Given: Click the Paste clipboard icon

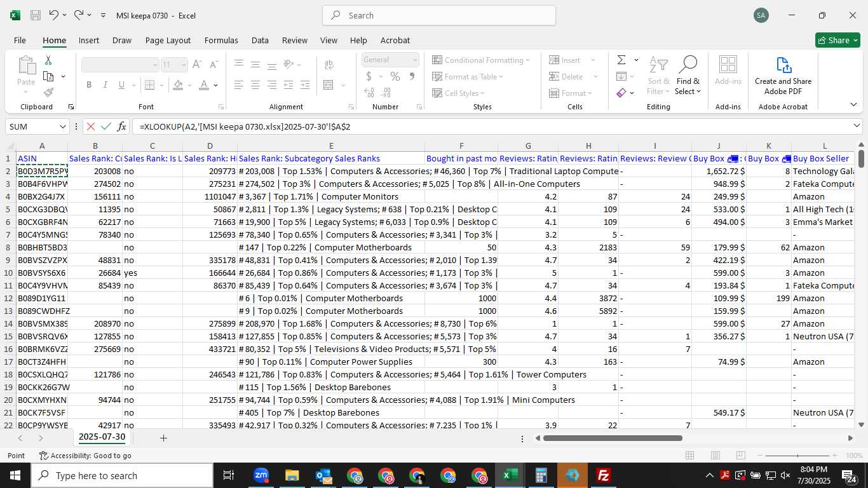Looking at the screenshot, I should point(26,65).
